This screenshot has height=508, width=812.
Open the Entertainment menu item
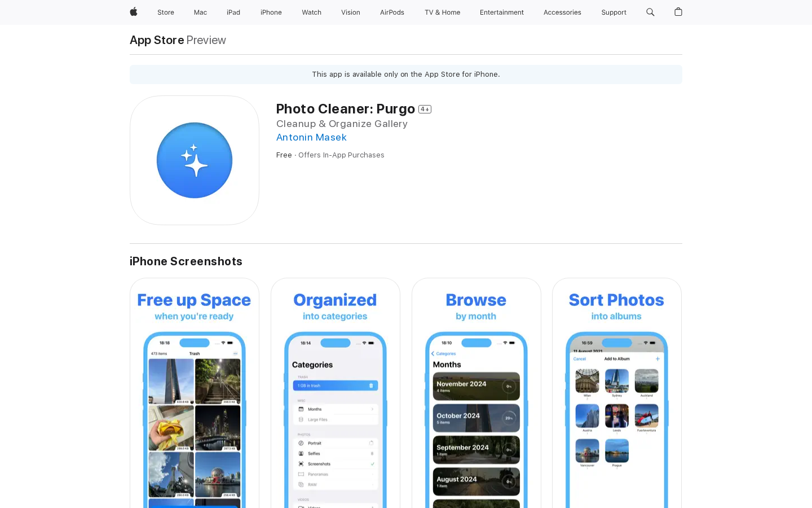[502, 12]
